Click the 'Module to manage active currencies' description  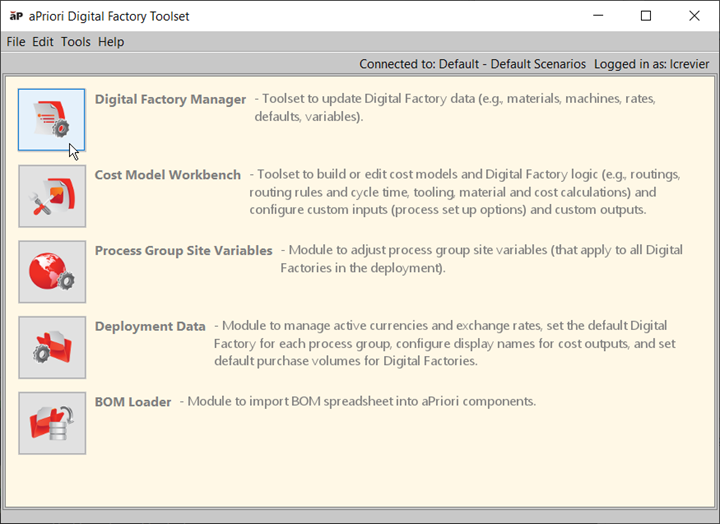pos(444,343)
